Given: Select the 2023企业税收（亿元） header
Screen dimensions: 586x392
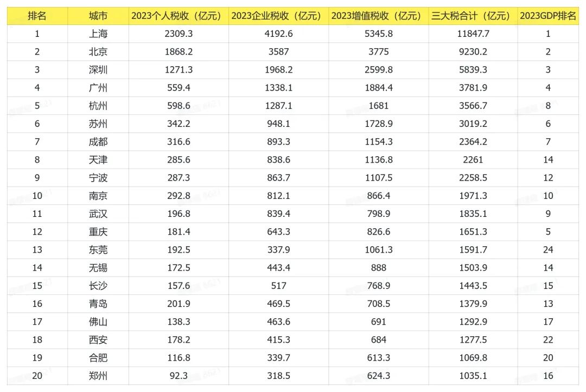Looking at the screenshot, I should pyautogui.click(x=278, y=16).
